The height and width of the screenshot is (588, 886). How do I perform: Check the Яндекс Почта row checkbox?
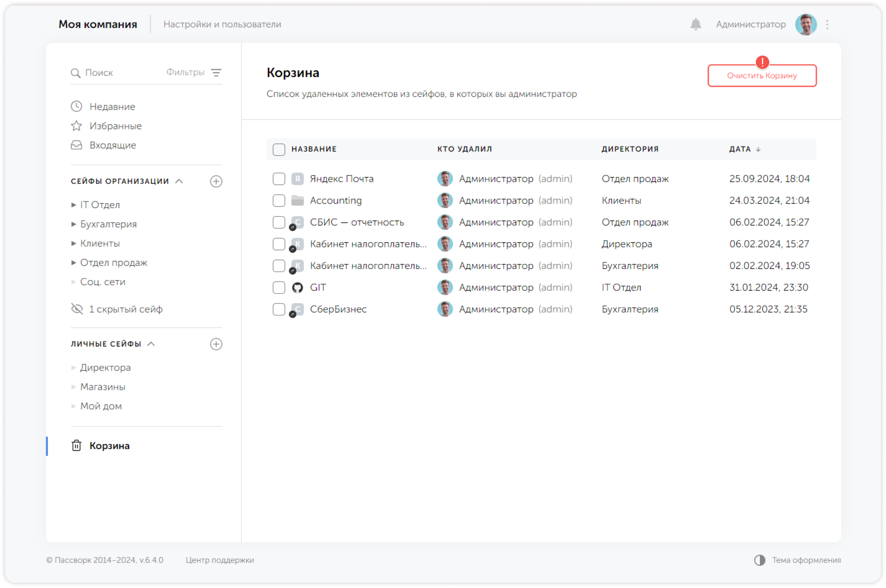click(x=279, y=179)
